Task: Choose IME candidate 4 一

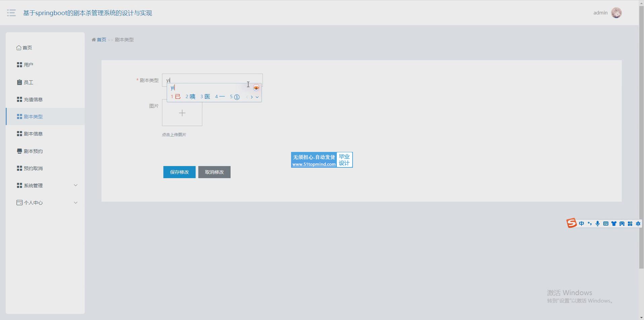Action: pos(220,97)
